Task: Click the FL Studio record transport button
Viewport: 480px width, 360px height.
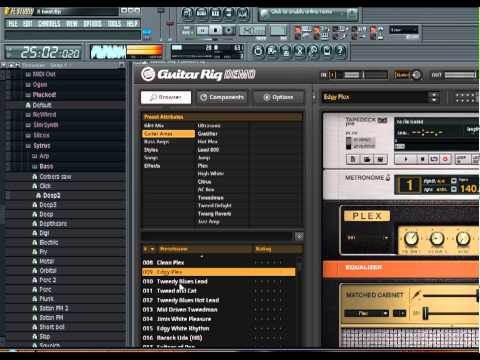Action: (229, 31)
